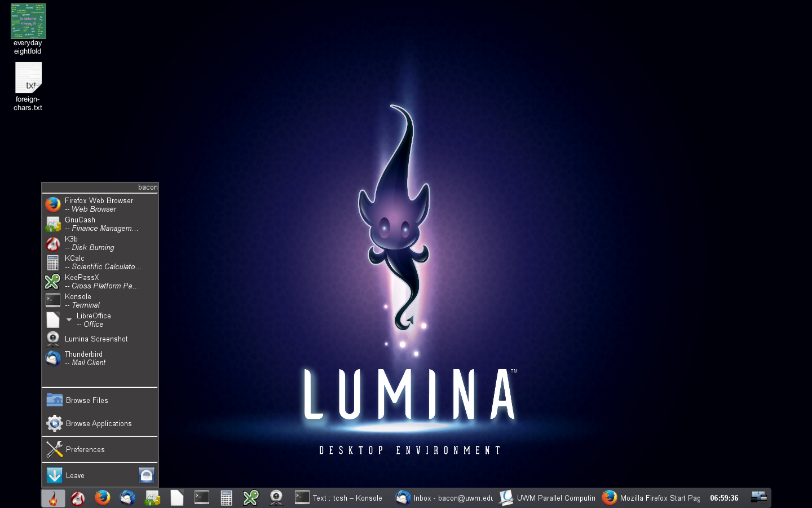Launch KeePassX from the panel key icon
This screenshot has height=508, width=812.
[251, 498]
